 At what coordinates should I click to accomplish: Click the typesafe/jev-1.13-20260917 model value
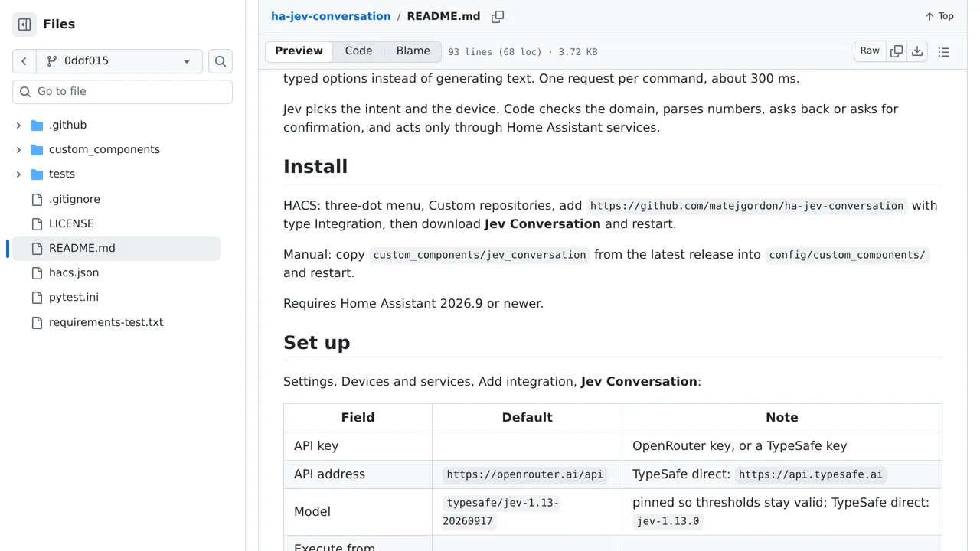click(501, 512)
